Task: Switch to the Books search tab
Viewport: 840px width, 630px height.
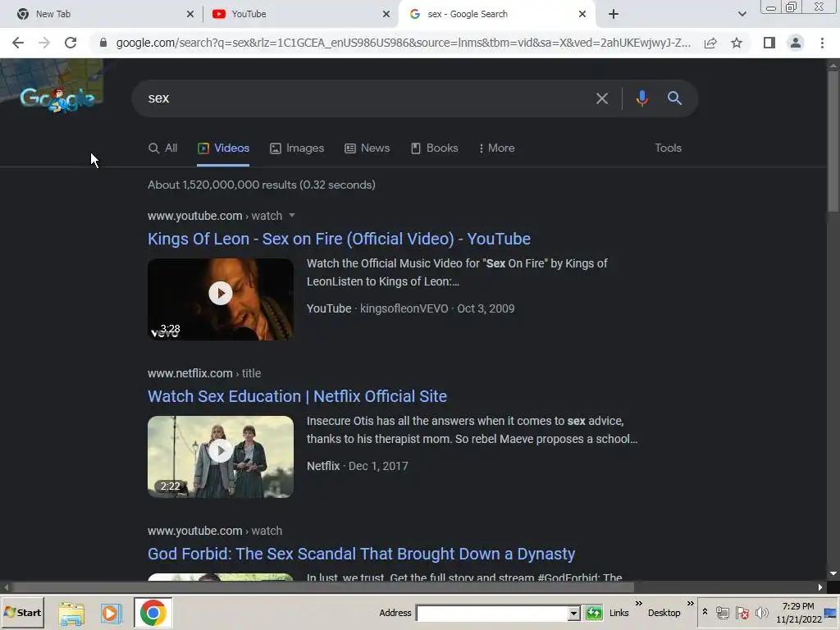Action: point(435,148)
